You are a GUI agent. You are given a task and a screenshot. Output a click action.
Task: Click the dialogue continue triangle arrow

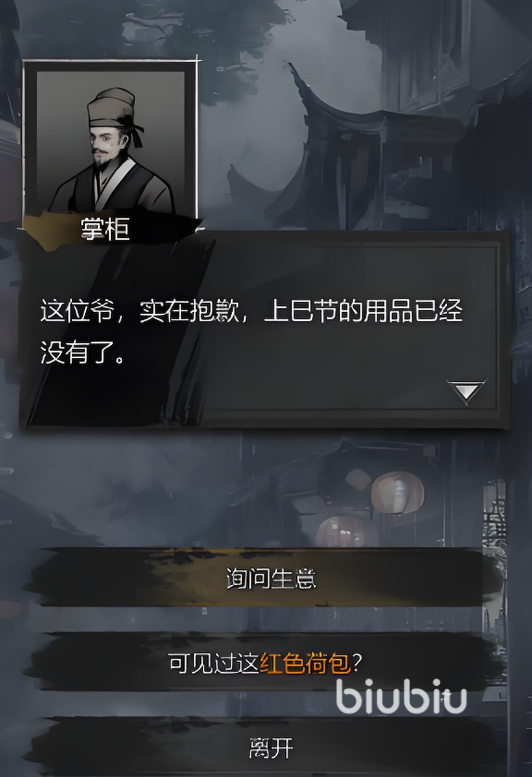pyautogui.click(x=466, y=392)
